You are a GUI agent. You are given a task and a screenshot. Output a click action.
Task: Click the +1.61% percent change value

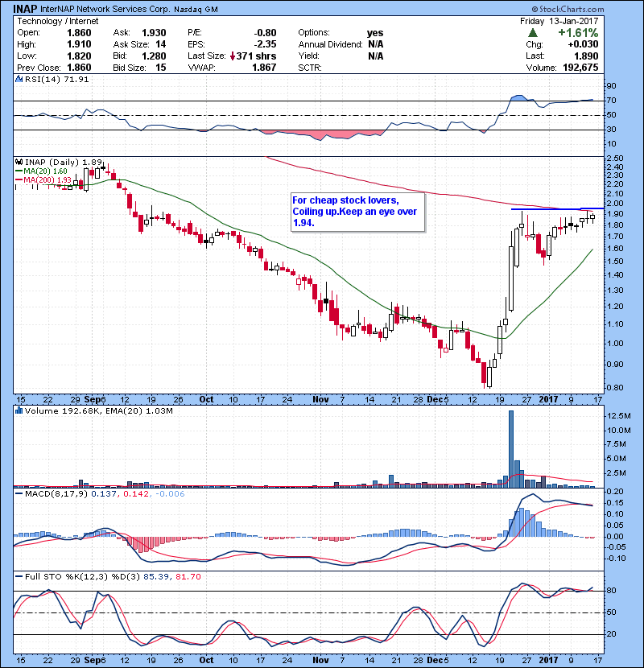(578, 33)
